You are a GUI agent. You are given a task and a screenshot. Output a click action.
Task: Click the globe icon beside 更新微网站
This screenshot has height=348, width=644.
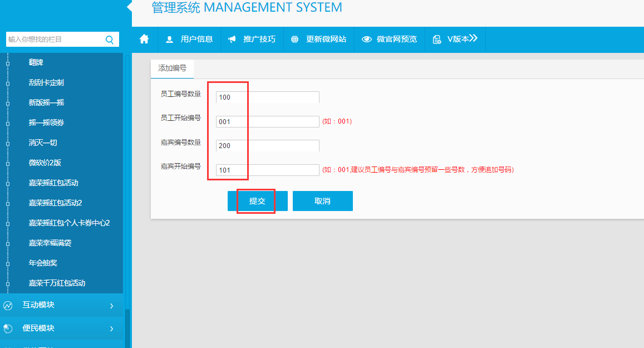point(295,40)
